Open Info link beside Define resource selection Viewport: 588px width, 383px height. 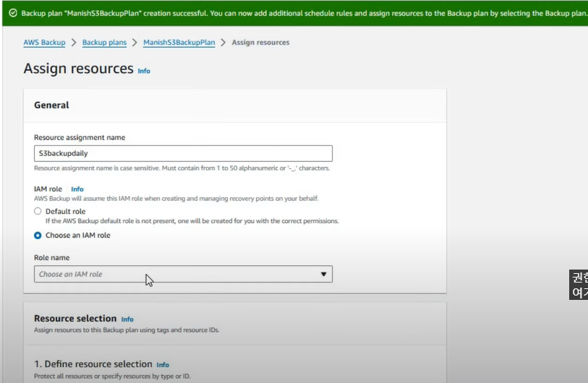pyautogui.click(x=163, y=365)
